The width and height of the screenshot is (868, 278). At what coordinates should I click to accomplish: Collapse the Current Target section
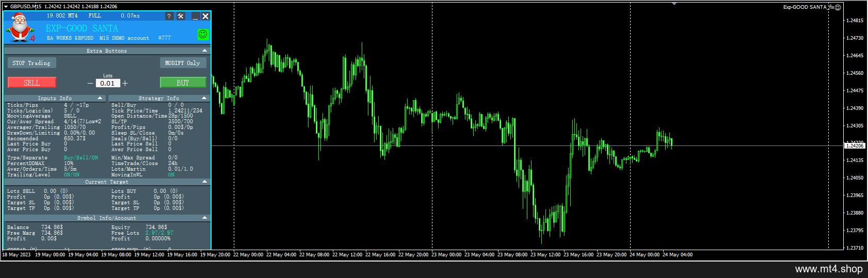(205, 182)
